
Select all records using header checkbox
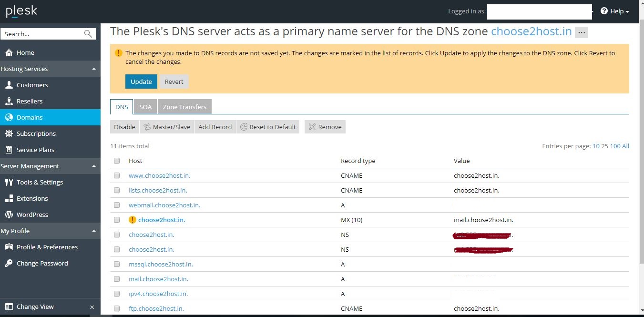[117, 161]
